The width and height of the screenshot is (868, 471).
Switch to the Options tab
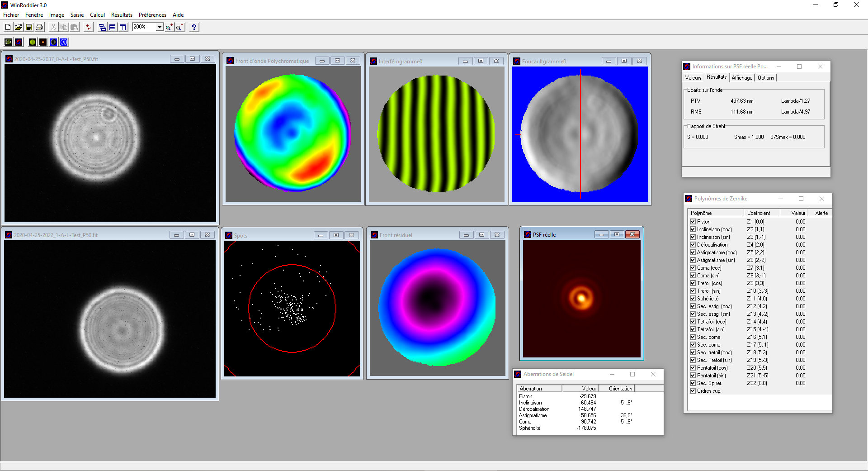pos(766,78)
